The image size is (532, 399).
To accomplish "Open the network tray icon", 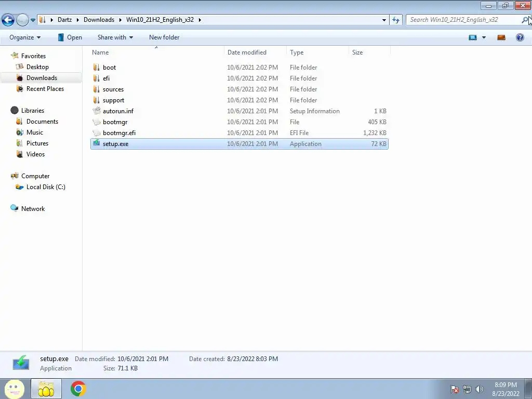I will click(x=467, y=389).
